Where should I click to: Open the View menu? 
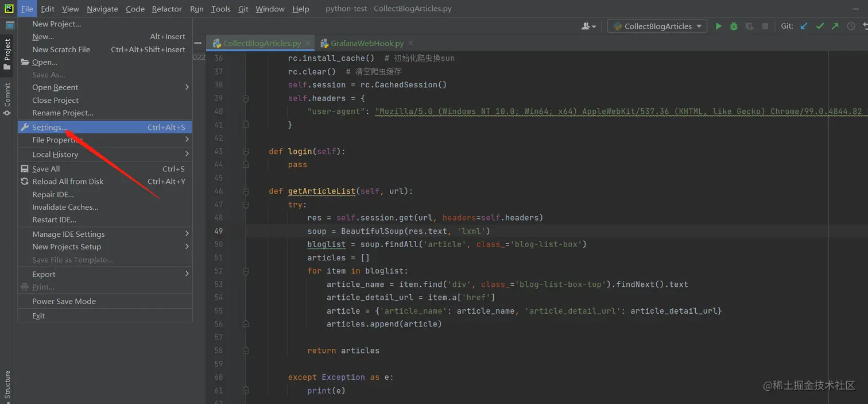(x=70, y=9)
